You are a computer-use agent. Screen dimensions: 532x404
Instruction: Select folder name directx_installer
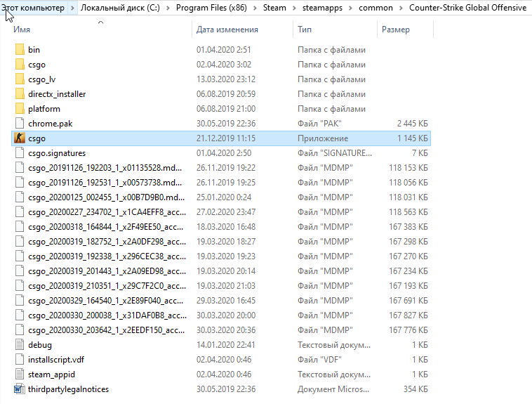57,94
